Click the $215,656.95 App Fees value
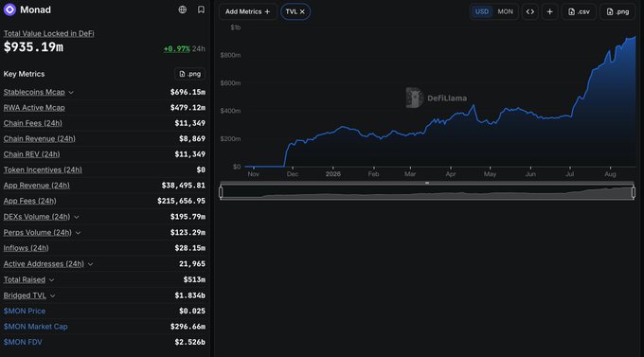 [181, 201]
